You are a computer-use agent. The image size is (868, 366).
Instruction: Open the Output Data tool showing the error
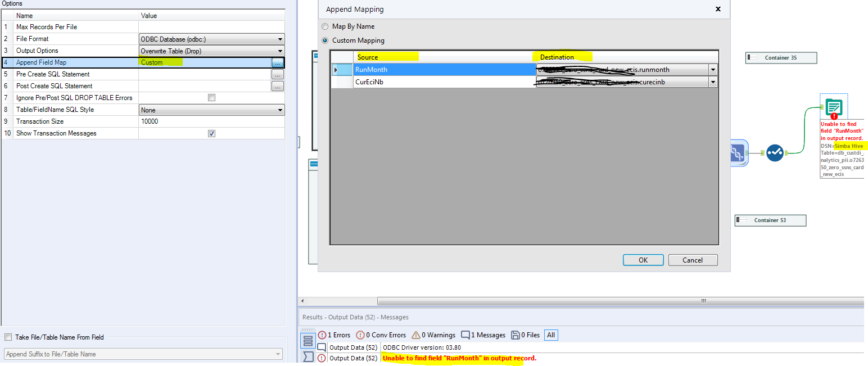click(833, 106)
